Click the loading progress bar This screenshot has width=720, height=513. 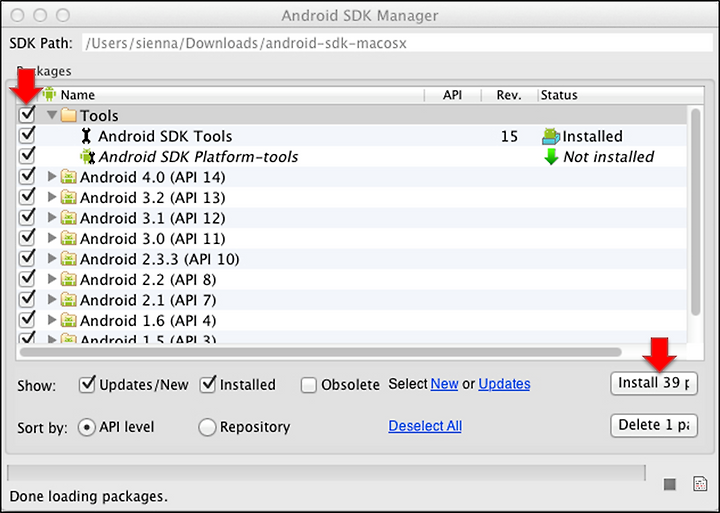click(x=326, y=473)
